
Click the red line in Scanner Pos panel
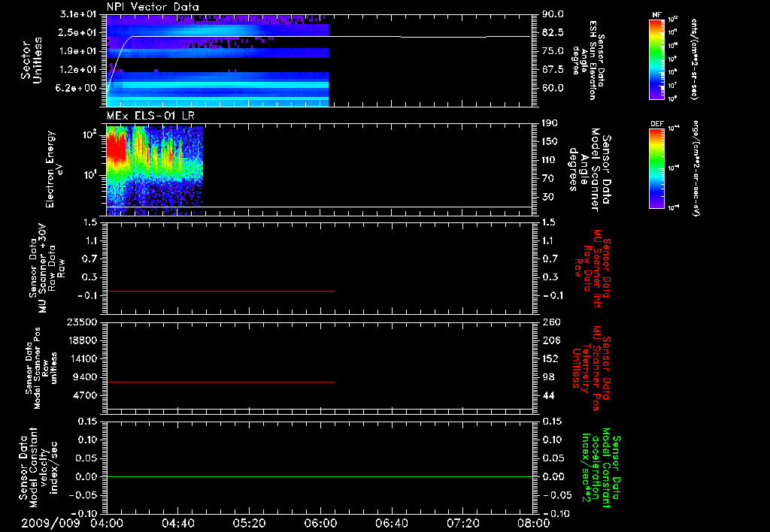tap(221, 382)
